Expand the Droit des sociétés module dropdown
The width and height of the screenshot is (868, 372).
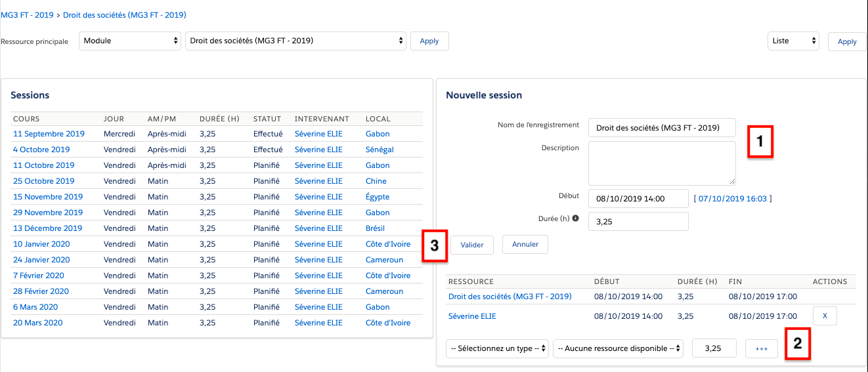295,41
